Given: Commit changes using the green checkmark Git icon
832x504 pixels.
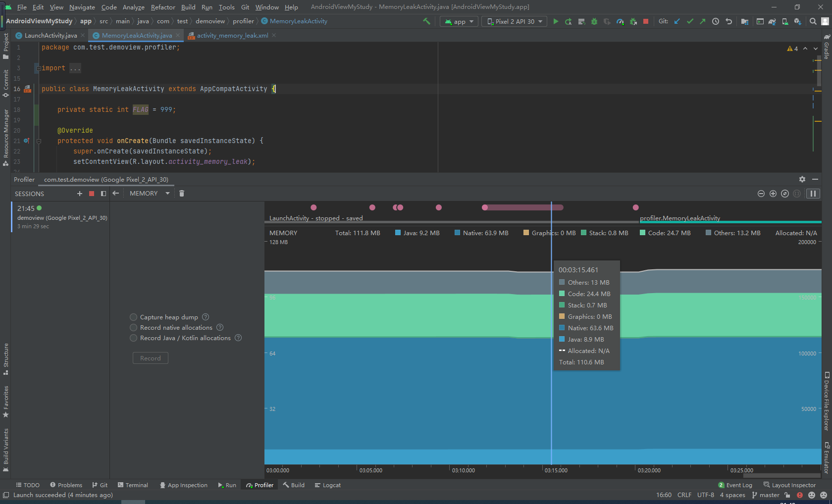Looking at the screenshot, I should [690, 21].
